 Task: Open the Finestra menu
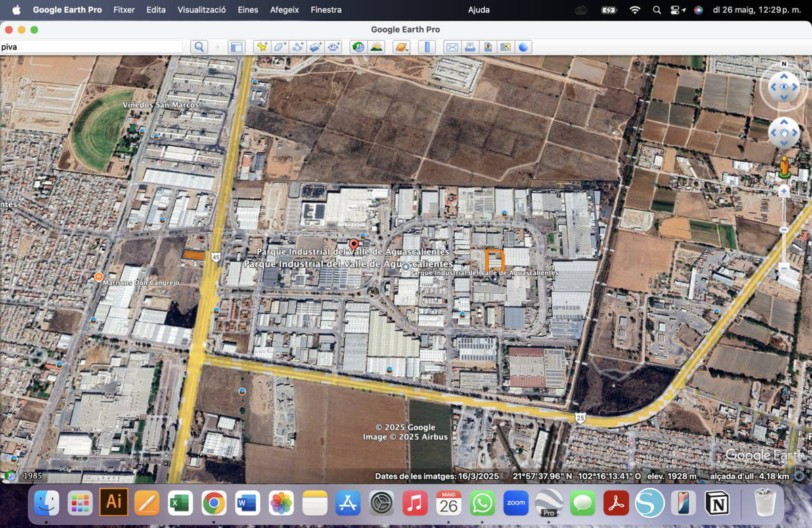326,10
